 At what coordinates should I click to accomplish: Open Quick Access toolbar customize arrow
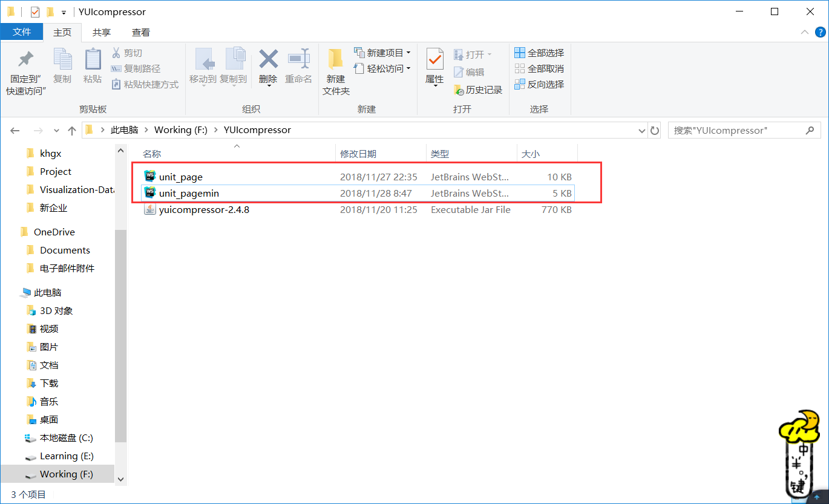point(64,12)
